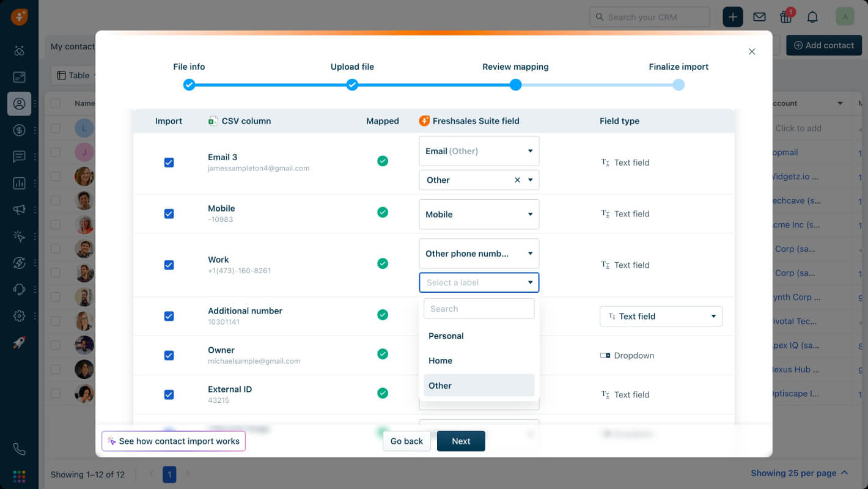868x489 pixels.
Task: Open the Conversations chat icon in the sidebar
Action: pyautogui.click(x=19, y=156)
